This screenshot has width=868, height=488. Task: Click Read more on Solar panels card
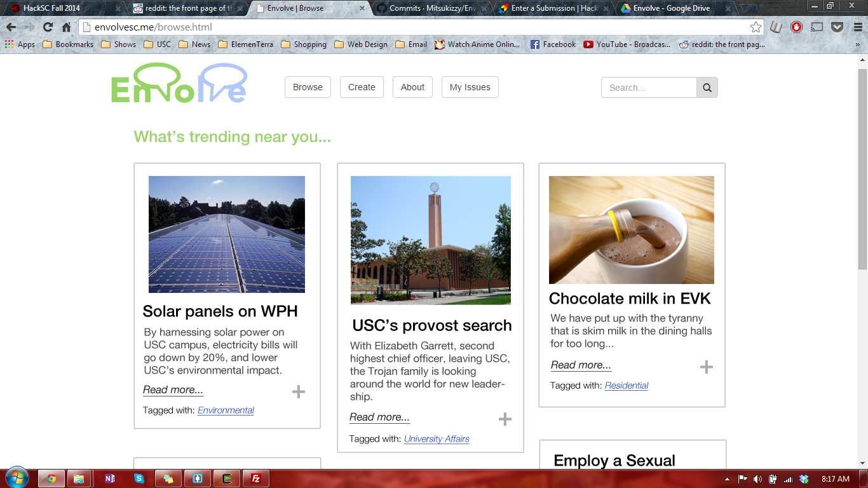coord(173,390)
